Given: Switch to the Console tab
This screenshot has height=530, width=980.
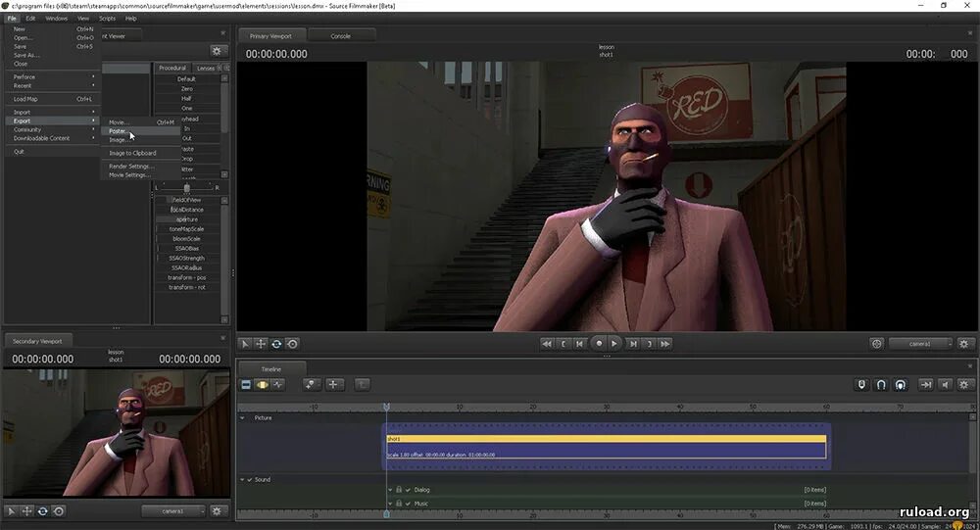Looking at the screenshot, I should 341,35.
